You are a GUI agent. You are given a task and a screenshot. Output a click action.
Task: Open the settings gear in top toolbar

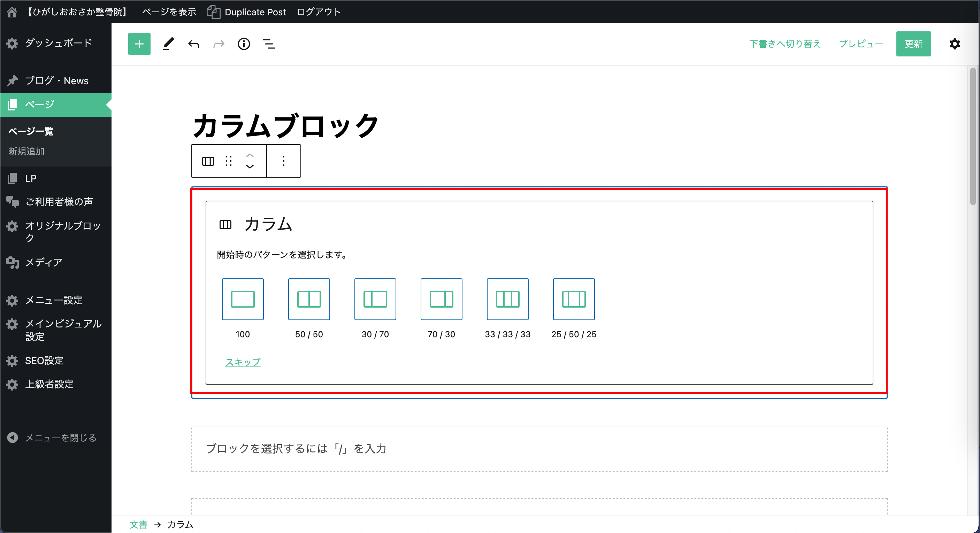955,44
